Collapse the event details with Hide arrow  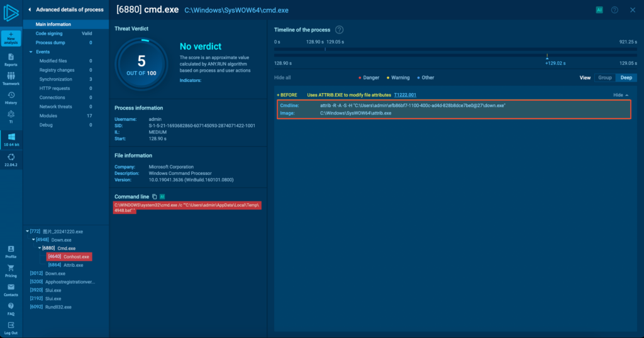coord(621,94)
